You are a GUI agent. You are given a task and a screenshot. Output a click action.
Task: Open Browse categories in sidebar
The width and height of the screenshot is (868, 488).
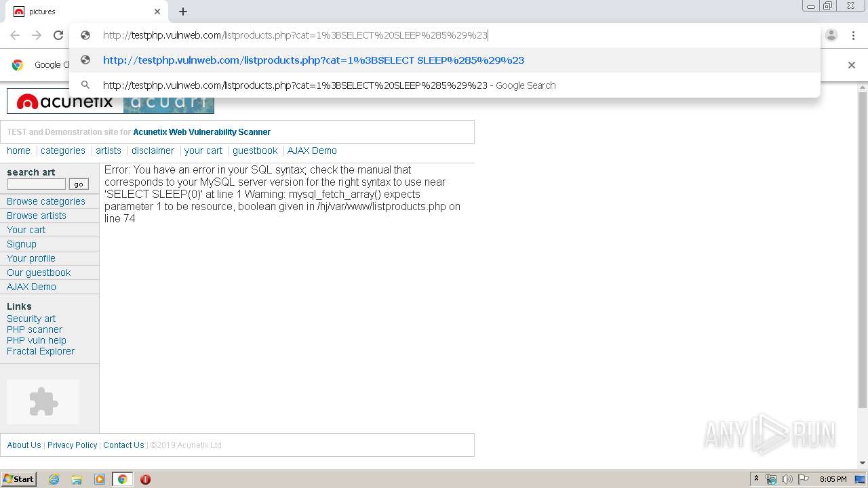46,201
